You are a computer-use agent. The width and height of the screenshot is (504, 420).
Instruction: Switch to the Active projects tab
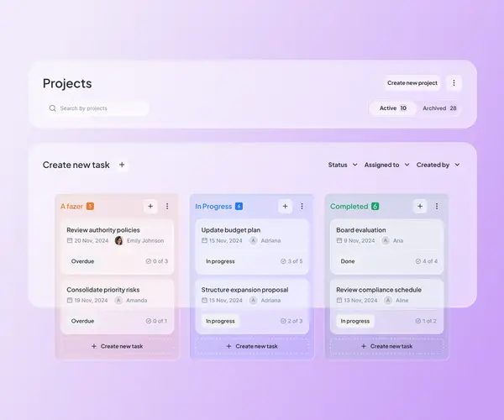393,108
